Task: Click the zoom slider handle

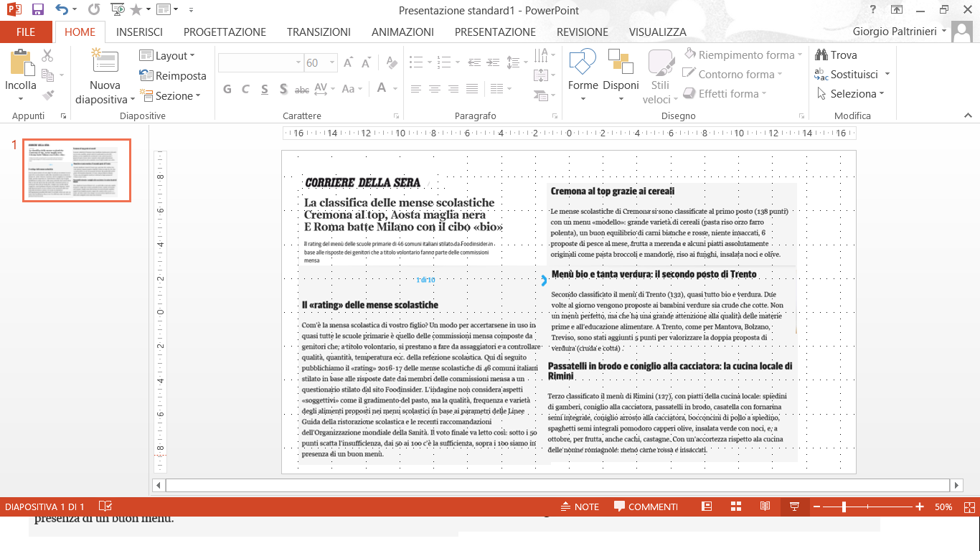Action: [844, 507]
